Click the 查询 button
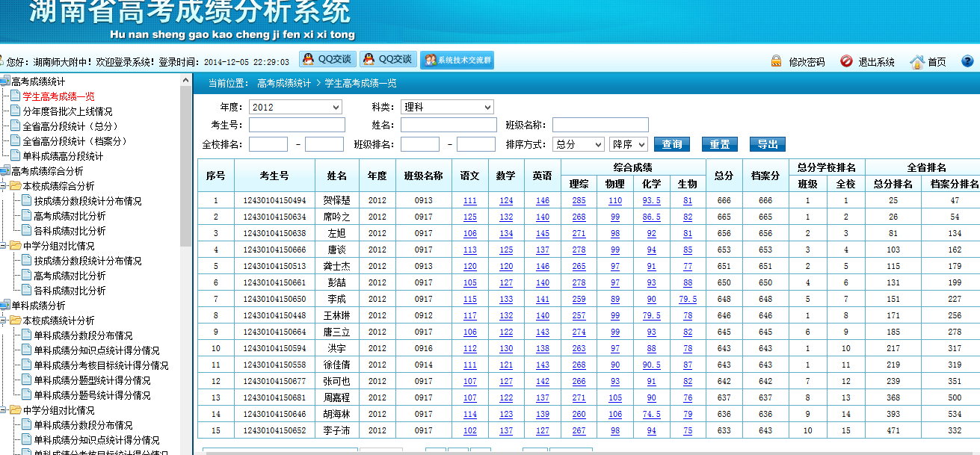 [672, 144]
